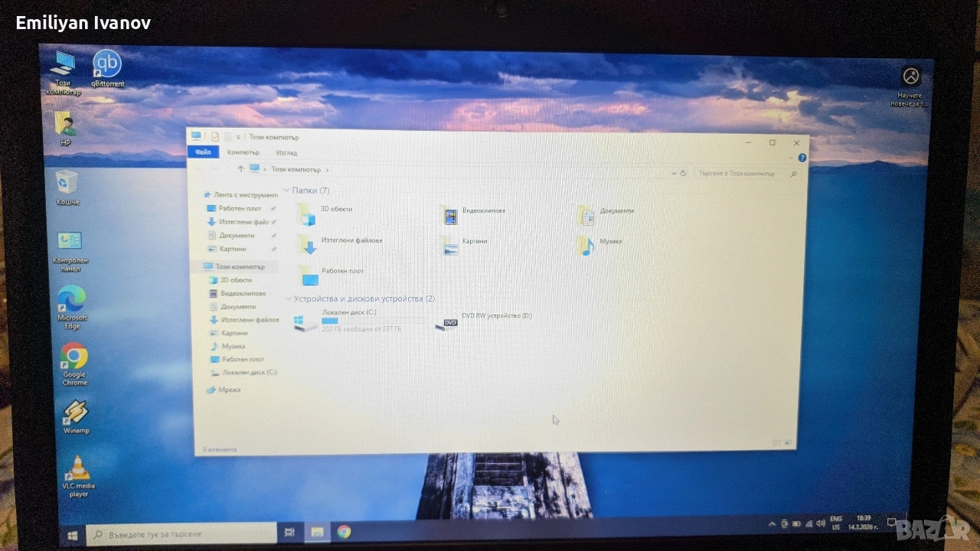The image size is (980, 551).
Task: Select Локален диск (C:) in navigation tree
Action: point(244,372)
